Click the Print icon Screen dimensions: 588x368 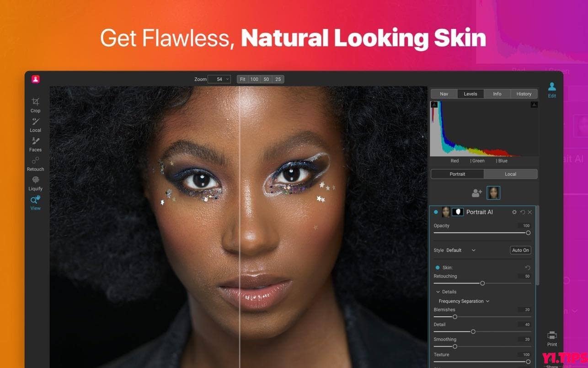point(552,335)
